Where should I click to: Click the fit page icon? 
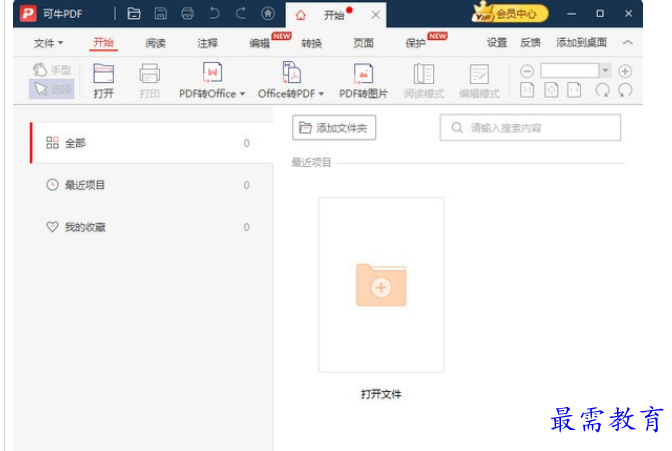551,90
